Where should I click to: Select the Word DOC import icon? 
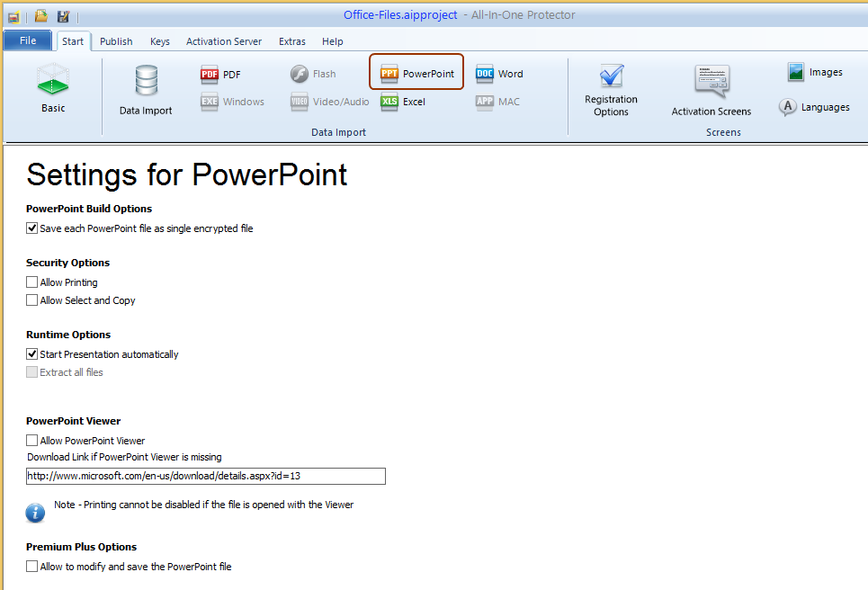click(x=485, y=74)
